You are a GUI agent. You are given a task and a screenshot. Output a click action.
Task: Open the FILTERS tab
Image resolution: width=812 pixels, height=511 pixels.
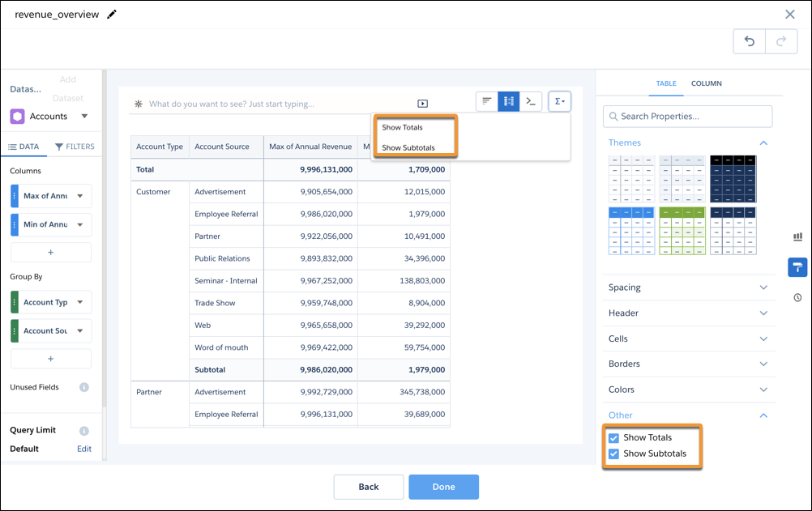tap(75, 147)
